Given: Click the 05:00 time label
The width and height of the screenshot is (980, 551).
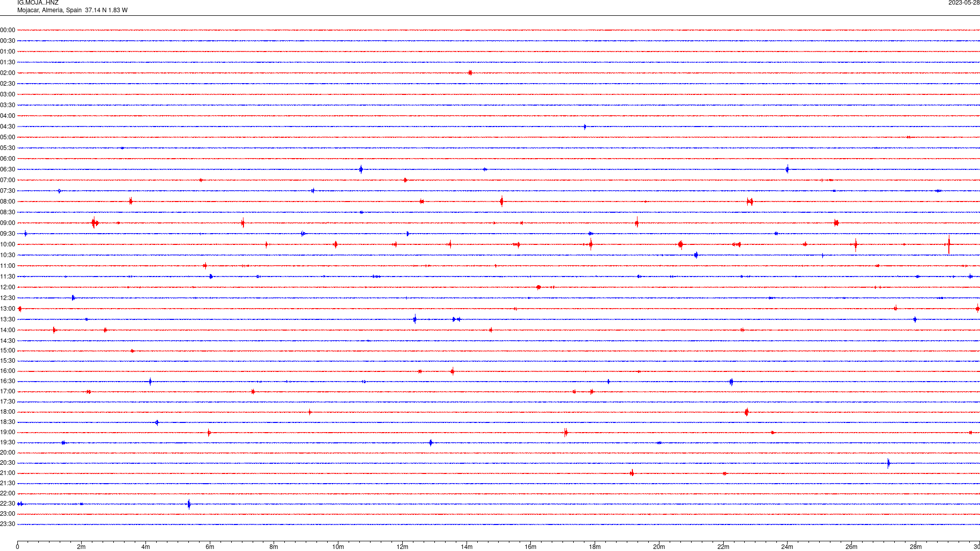Looking at the screenshot, I should [8, 137].
